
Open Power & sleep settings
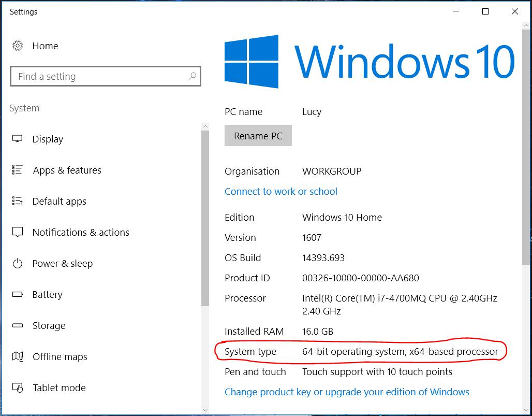coord(63,264)
